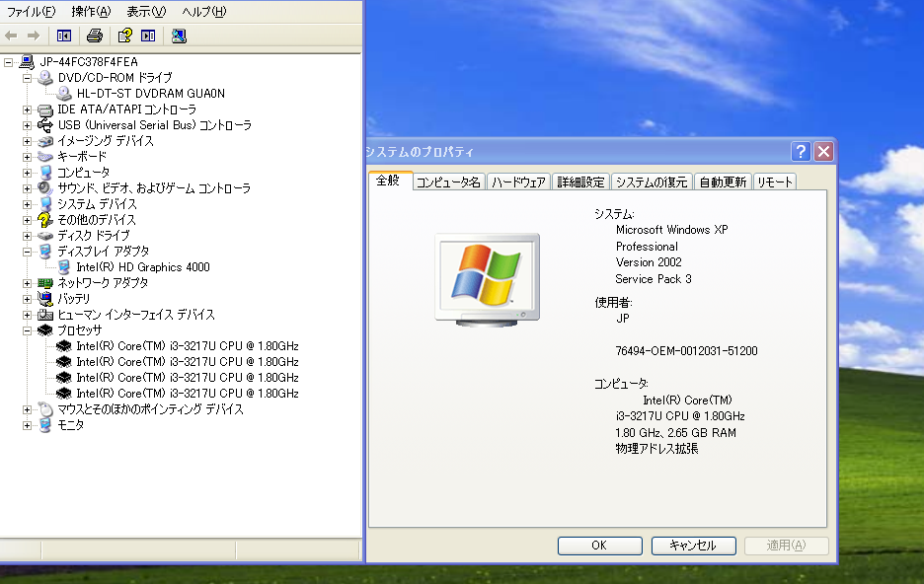Switch to the ハードウェア tab
Viewport: 924px width, 584px height.
click(518, 182)
